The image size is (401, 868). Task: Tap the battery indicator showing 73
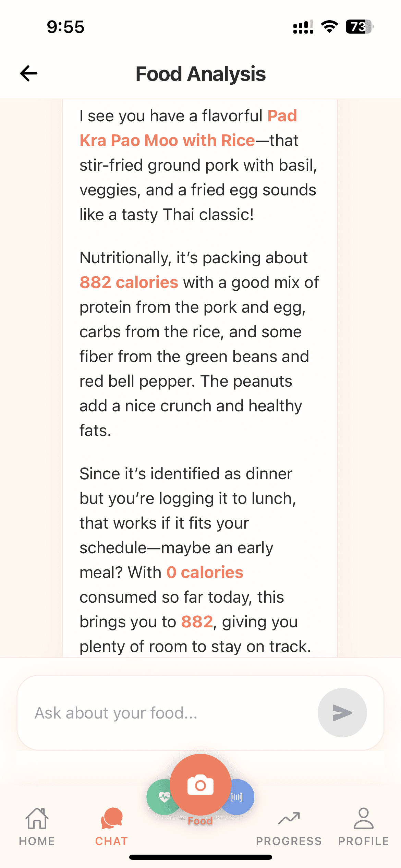(359, 27)
